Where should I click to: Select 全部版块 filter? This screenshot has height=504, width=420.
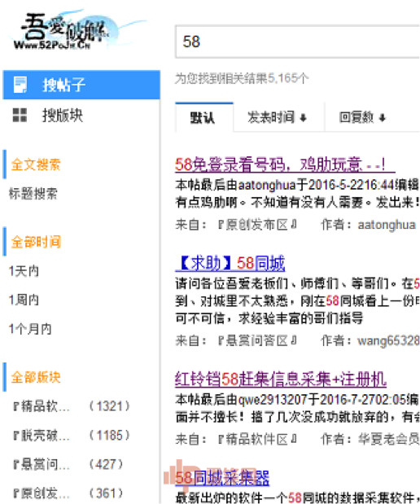click(36, 377)
